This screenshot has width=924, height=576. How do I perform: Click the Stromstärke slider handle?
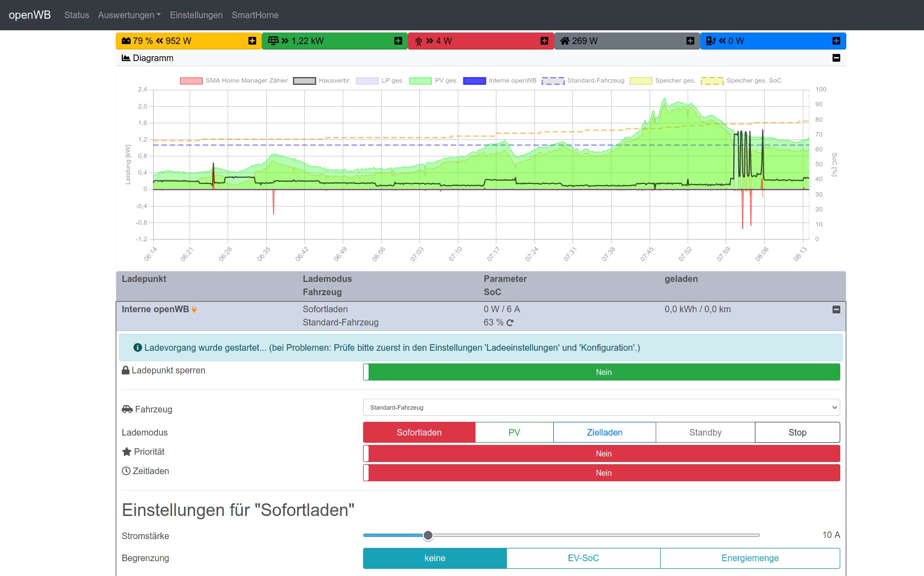428,535
